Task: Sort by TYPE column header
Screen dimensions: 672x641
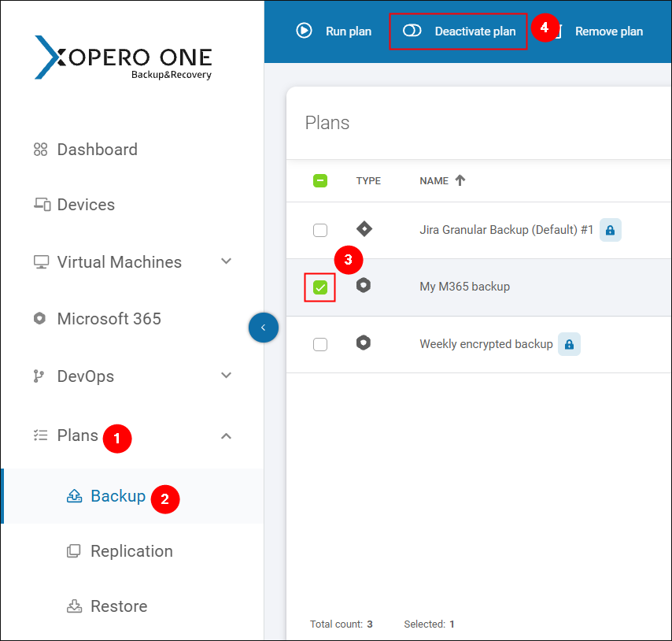Action: (x=368, y=181)
